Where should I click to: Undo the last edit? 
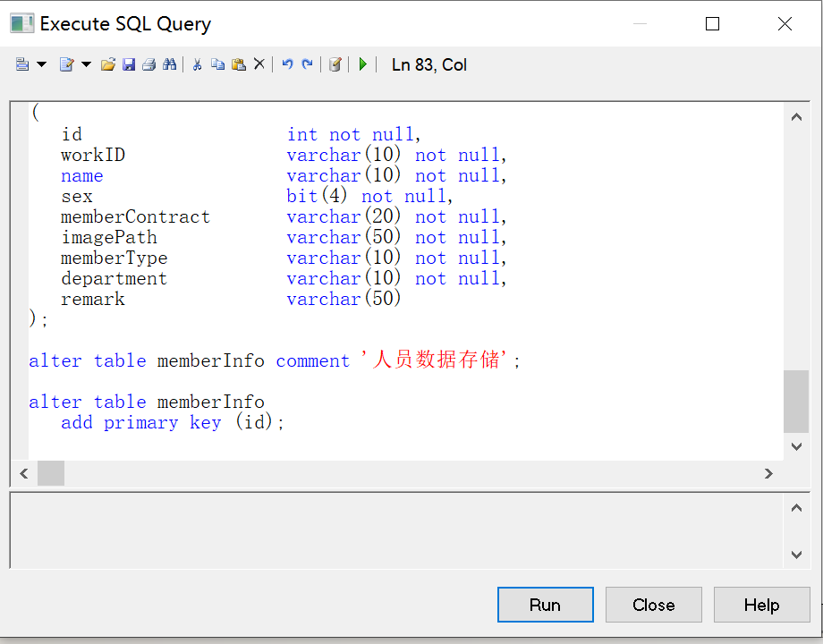coord(287,64)
